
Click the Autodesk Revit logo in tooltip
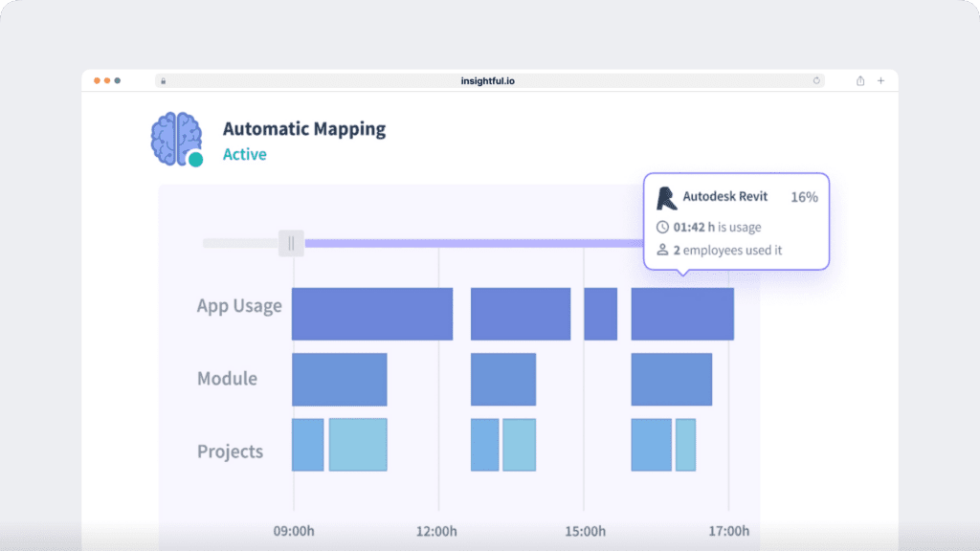coord(666,198)
